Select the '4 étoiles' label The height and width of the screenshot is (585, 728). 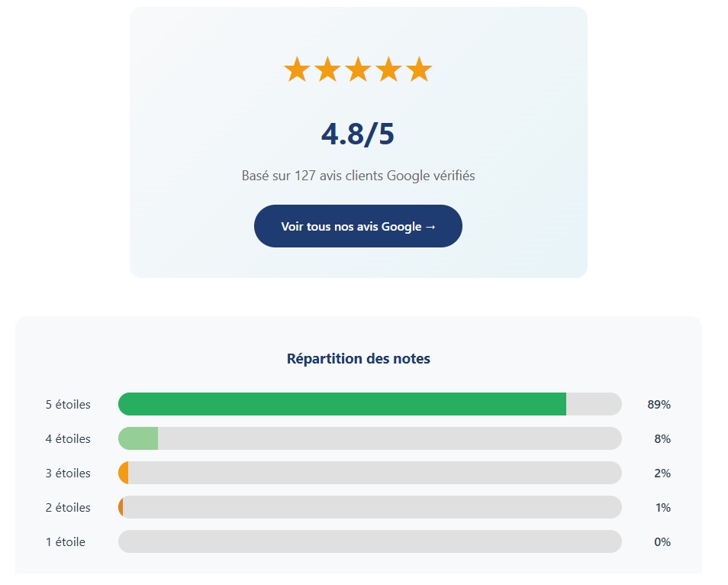[68, 438]
